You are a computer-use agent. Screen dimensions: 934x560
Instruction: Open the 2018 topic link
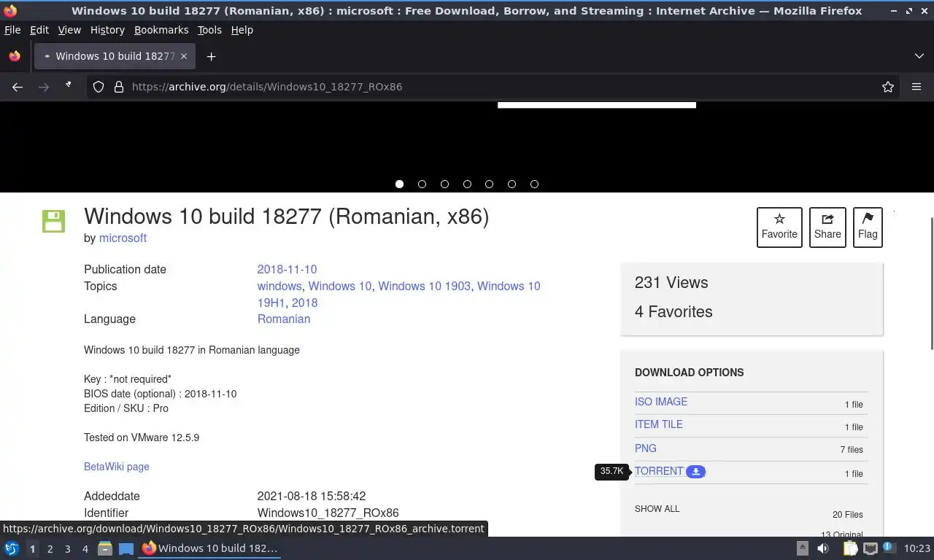304,303
